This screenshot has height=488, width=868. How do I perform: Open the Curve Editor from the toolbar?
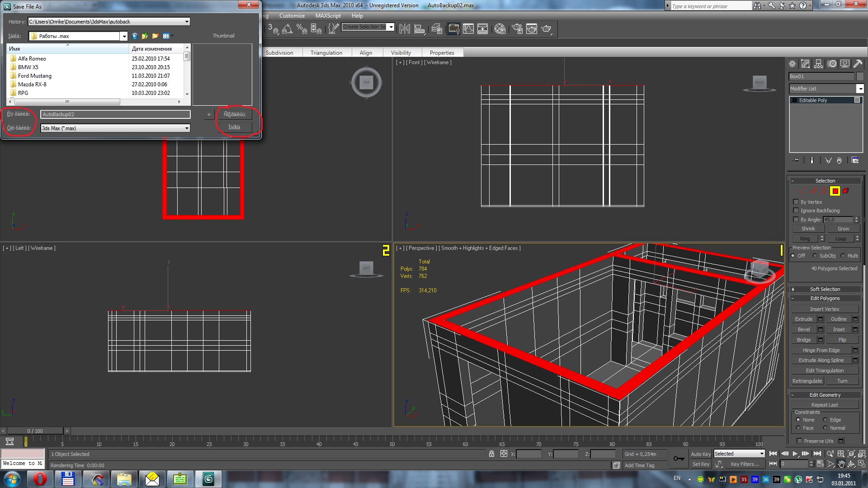tap(468, 29)
